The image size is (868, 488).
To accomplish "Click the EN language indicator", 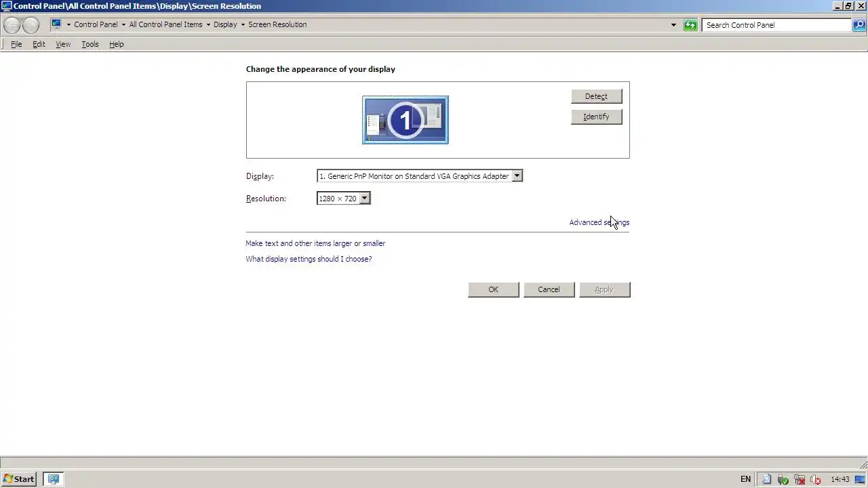I will click(746, 479).
